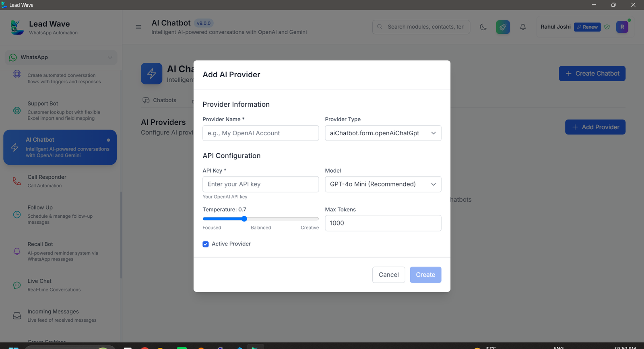This screenshot has width=644, height=349.
Task: Click the Call Responder phone icon
Action: tap(17, 181)
